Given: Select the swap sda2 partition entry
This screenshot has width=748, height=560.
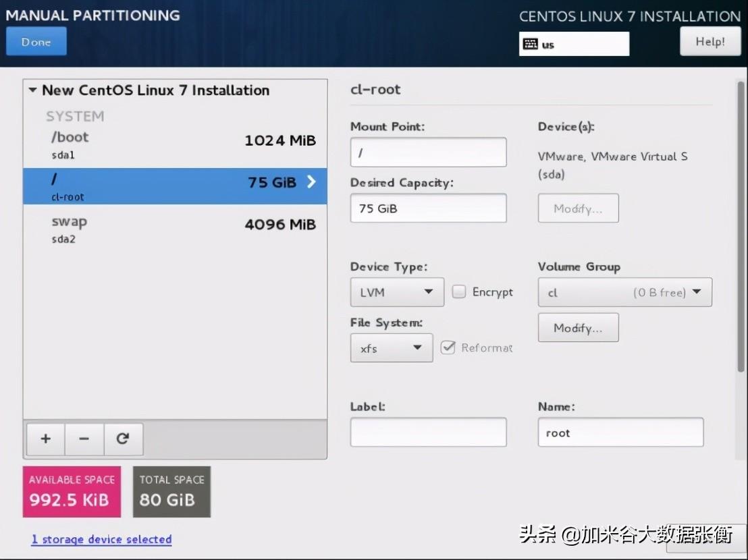Looking at the screenshot, I should click(x=175, y=229).
